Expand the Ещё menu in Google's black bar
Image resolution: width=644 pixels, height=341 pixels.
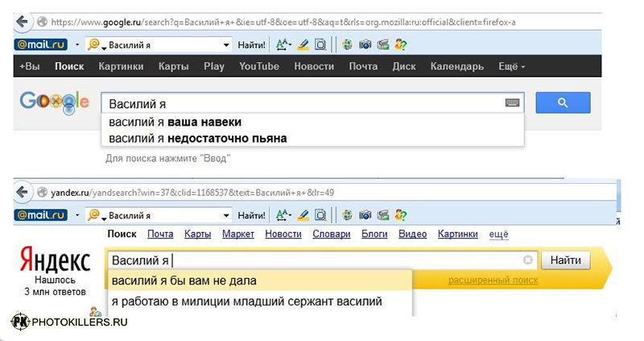(511, 66)
